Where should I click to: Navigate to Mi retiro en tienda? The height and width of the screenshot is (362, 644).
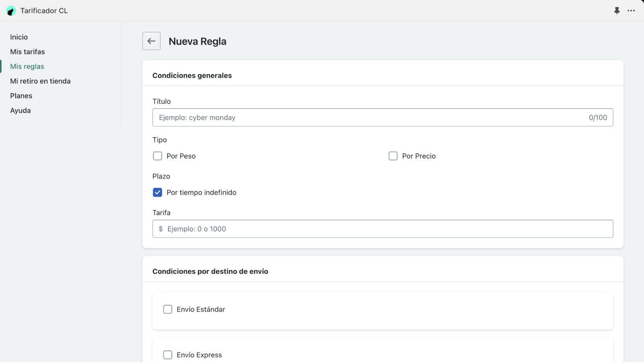point(40,81)
